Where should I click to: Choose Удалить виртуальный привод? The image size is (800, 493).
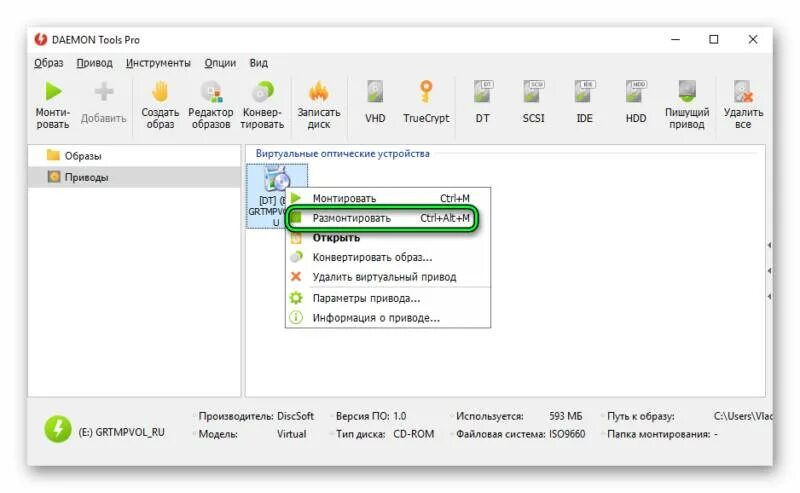tap(388, 277)
